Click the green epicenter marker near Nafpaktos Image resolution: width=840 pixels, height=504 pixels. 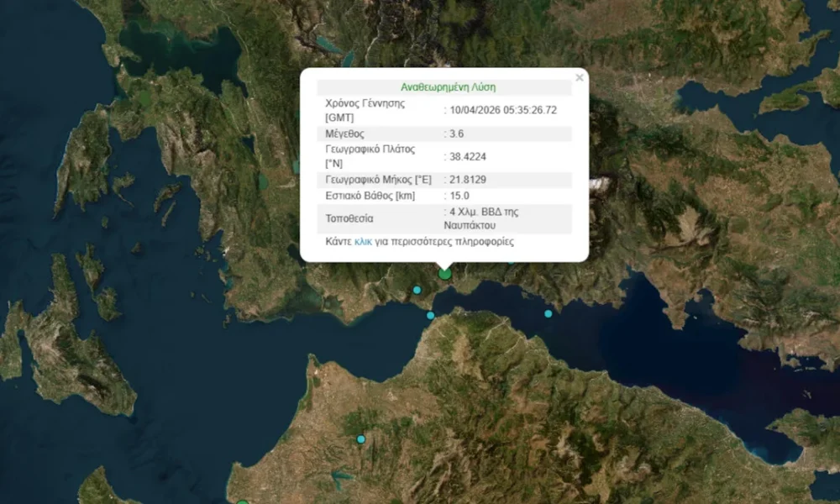pos(444,272)
